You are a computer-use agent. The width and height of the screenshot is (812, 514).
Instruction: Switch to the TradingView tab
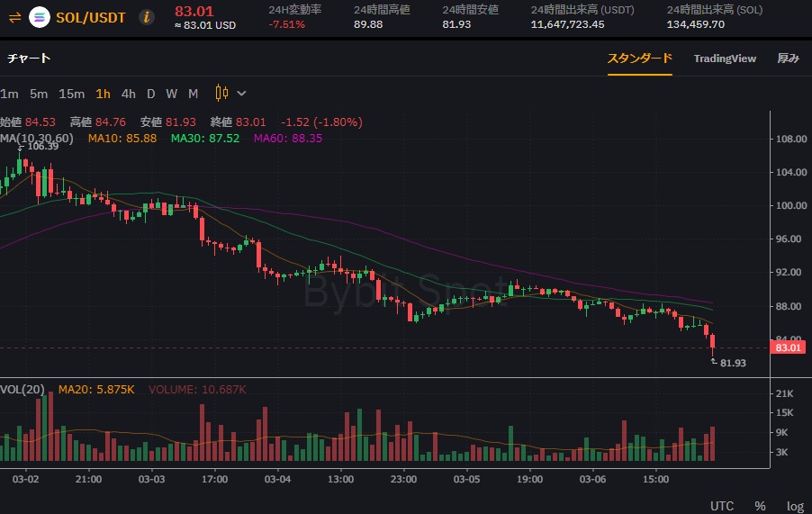point(725,59)
